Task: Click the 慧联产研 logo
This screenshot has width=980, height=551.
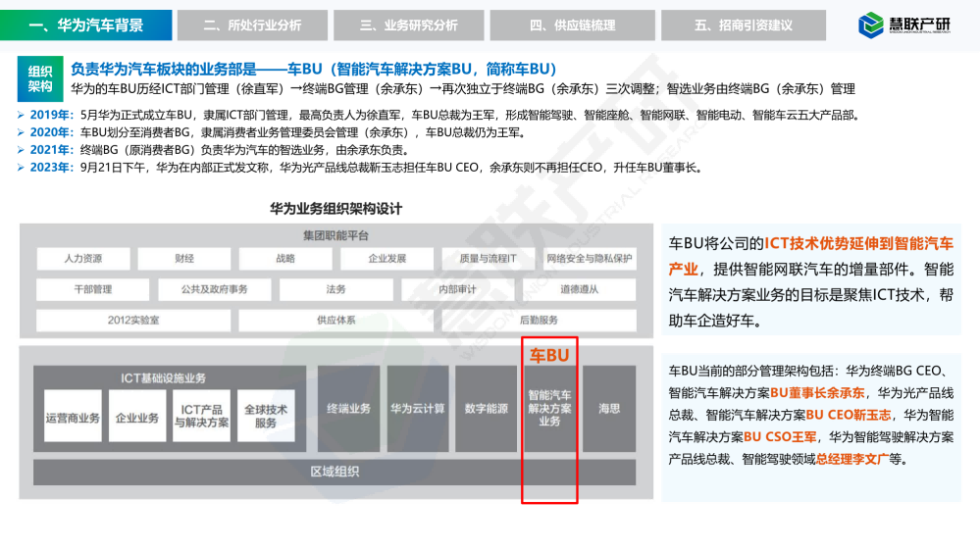Action: click(x=903, y=25)
